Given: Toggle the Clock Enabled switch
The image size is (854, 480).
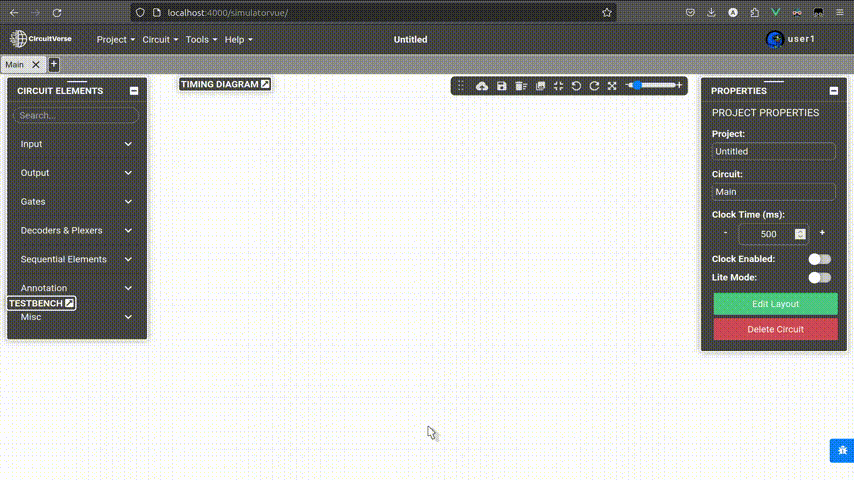Looking at the screenshot, I should point(819,259).
